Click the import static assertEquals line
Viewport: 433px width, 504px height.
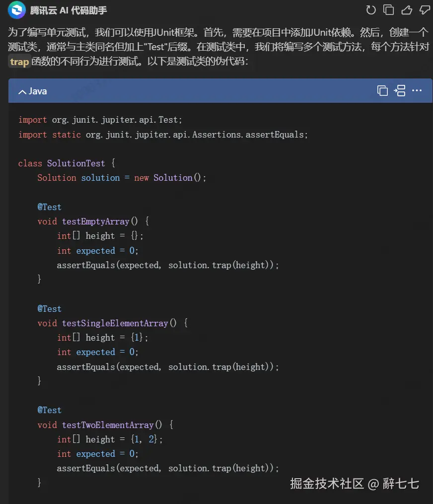(x=163, y=135)
